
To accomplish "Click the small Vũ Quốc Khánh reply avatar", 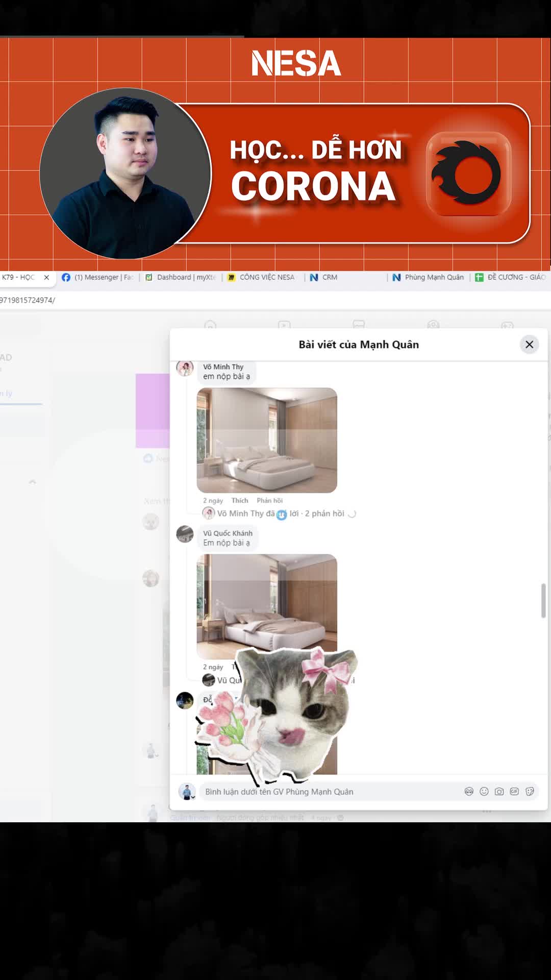I will (x=209, y=680).
